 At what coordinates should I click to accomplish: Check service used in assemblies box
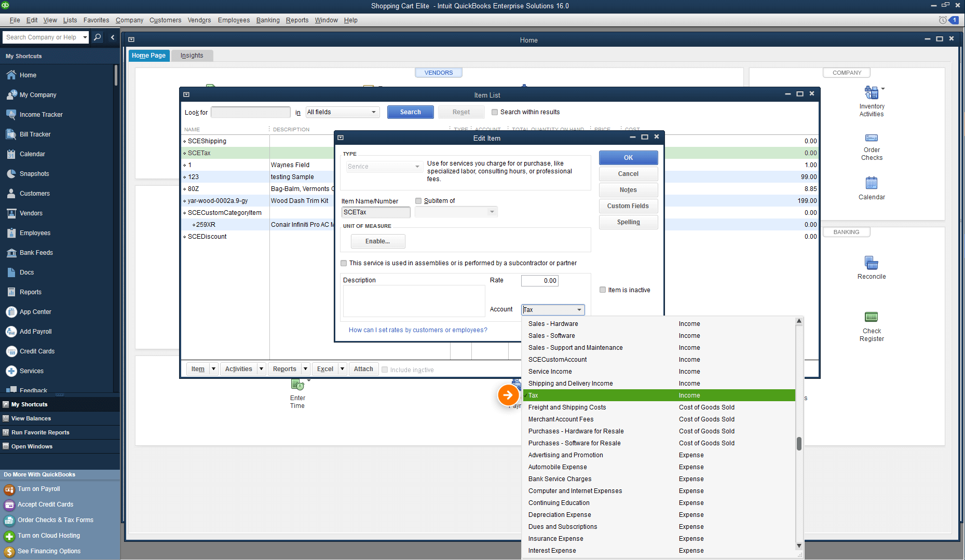pyautogui.click(x=344, y=263)
